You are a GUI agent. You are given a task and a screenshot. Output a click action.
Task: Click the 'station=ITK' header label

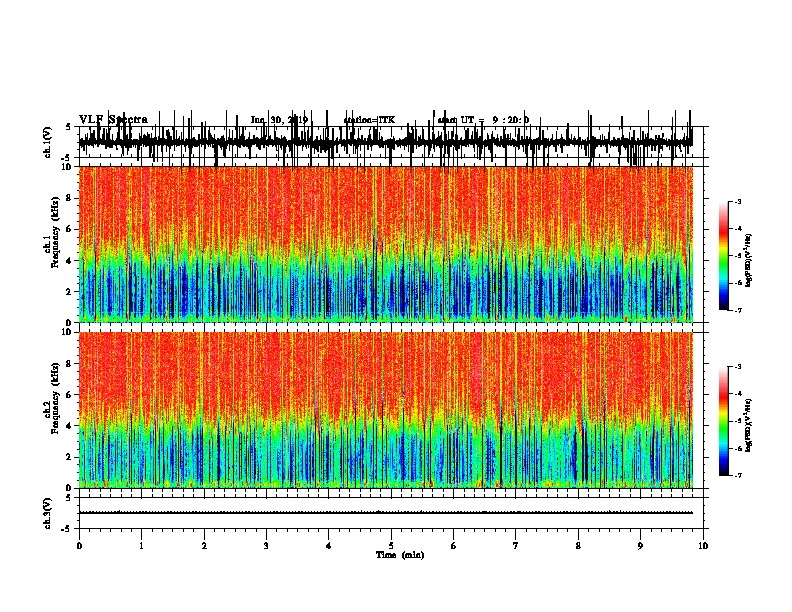[369, 120]
